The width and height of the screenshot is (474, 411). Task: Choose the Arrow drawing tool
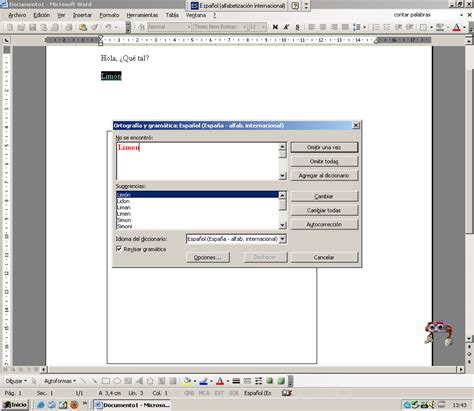95,381
